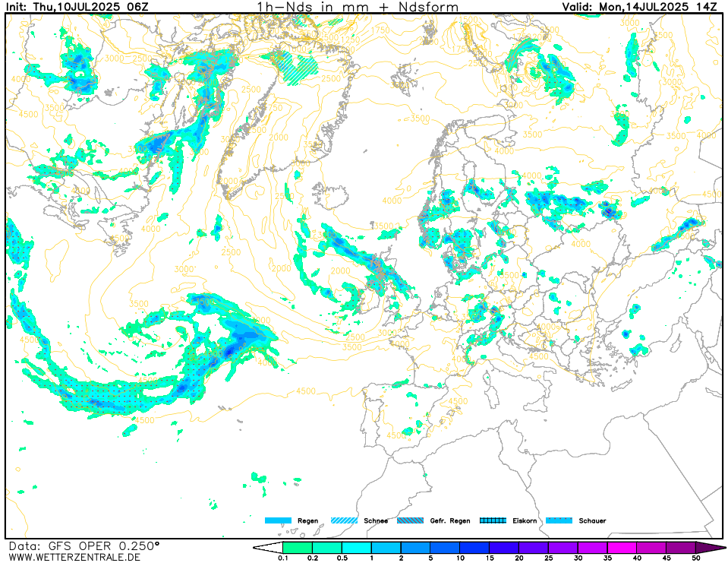Click the dark purple right arrow end of the color scale

pos(711,548)
